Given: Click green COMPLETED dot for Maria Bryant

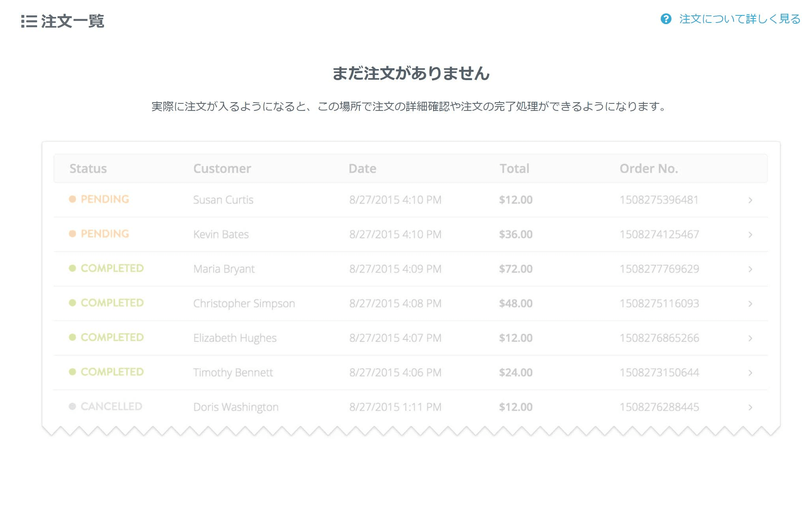Looking at the screenshot, I should click(72, 268).
